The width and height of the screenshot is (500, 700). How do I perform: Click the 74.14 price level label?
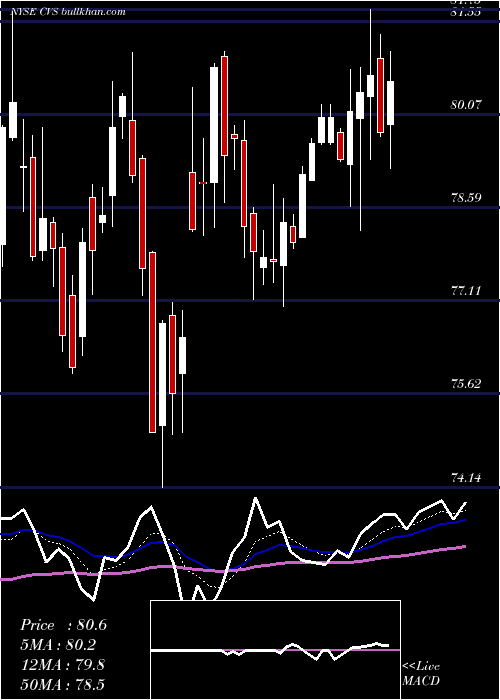pyautogui.click(x=466, y=478)
